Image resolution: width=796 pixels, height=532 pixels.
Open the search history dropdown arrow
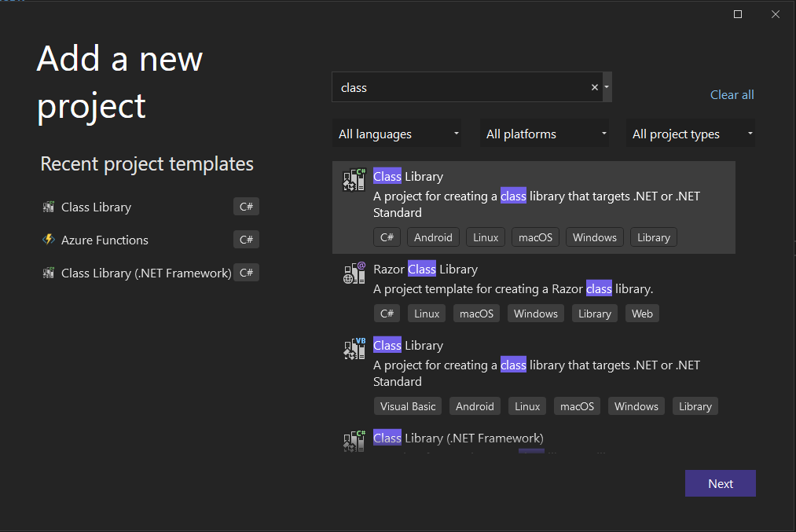[x=607, y=87]
